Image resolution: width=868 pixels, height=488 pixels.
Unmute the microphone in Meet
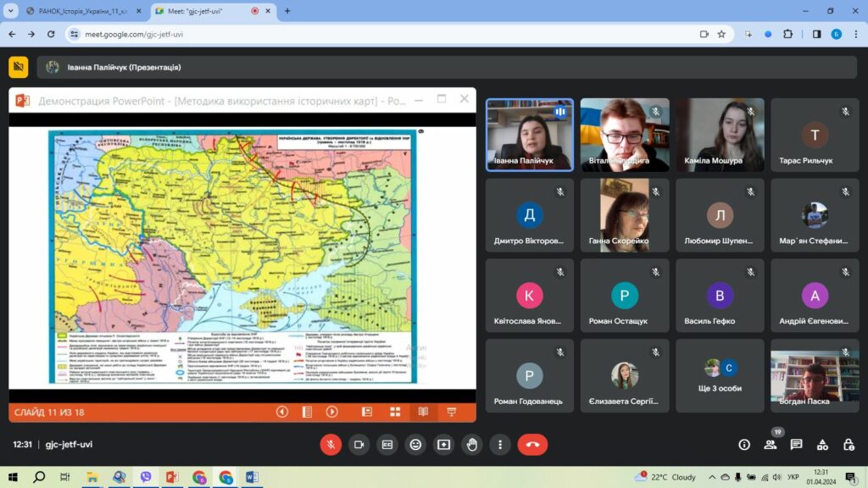click(x=331, y=444)
